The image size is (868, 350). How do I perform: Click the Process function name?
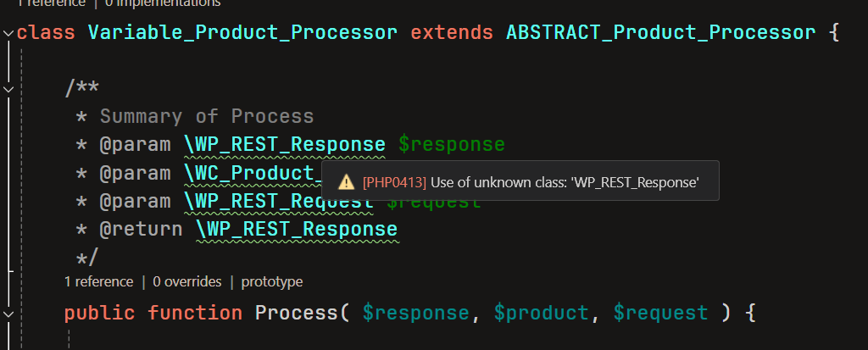click(x=297, y=314)
